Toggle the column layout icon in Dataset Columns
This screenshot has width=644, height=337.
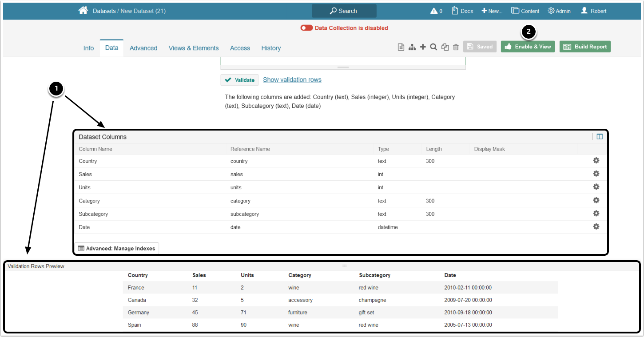600,137
